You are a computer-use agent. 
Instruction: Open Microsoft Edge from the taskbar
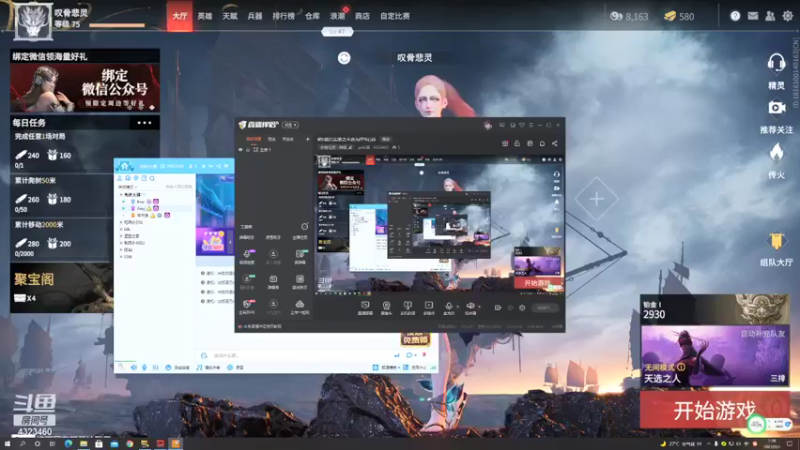[x=68, y=444]
